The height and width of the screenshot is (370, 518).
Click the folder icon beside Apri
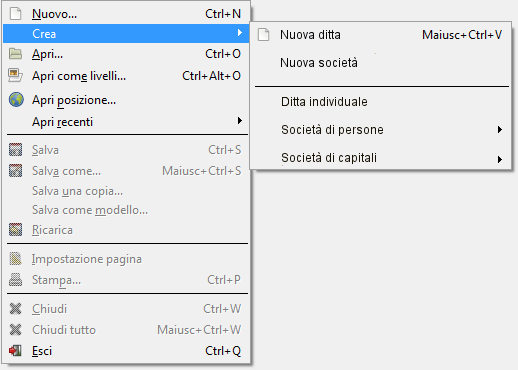[x=15, y=54]
